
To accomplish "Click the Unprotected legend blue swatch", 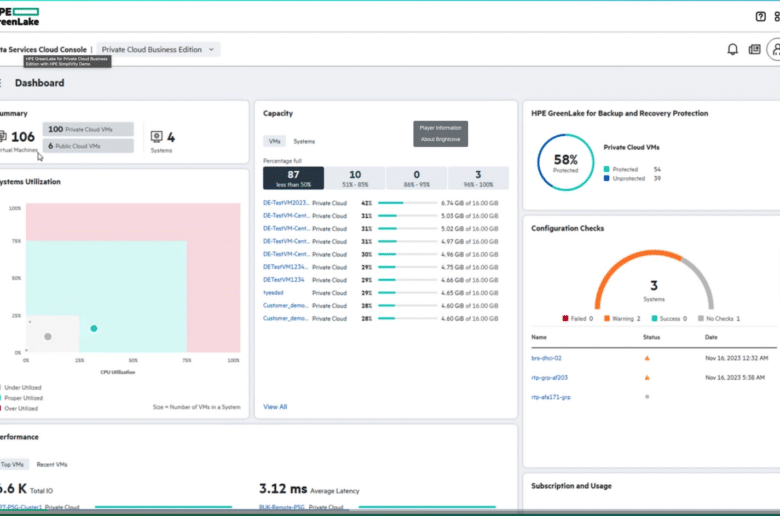I will click(606, 178).
